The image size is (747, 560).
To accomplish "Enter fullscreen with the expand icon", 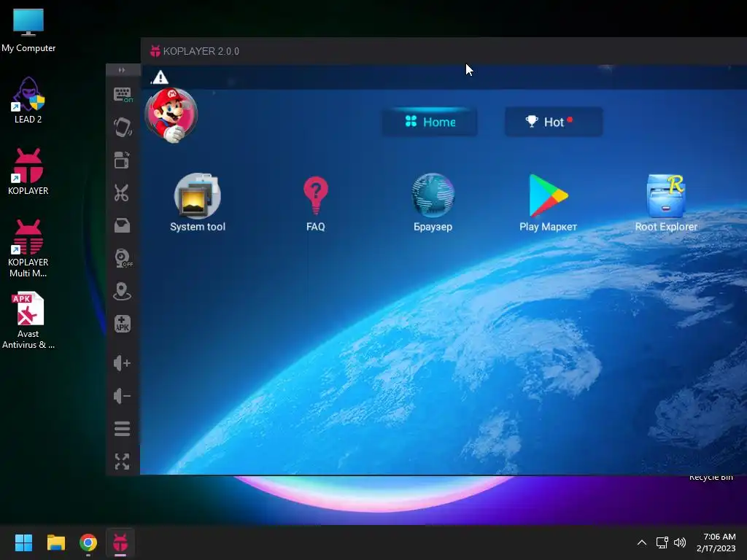I will tap(122, 462).
